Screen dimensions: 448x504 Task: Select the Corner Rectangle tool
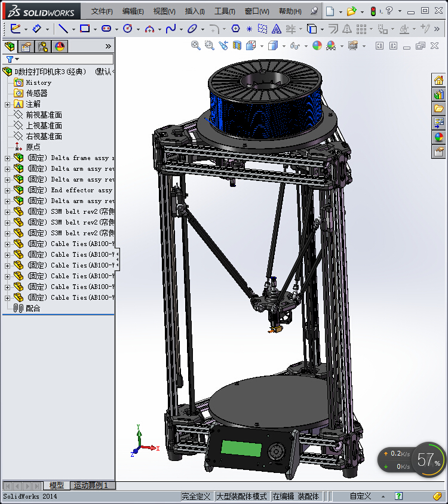pyautogui.click(x=85, y=29)
